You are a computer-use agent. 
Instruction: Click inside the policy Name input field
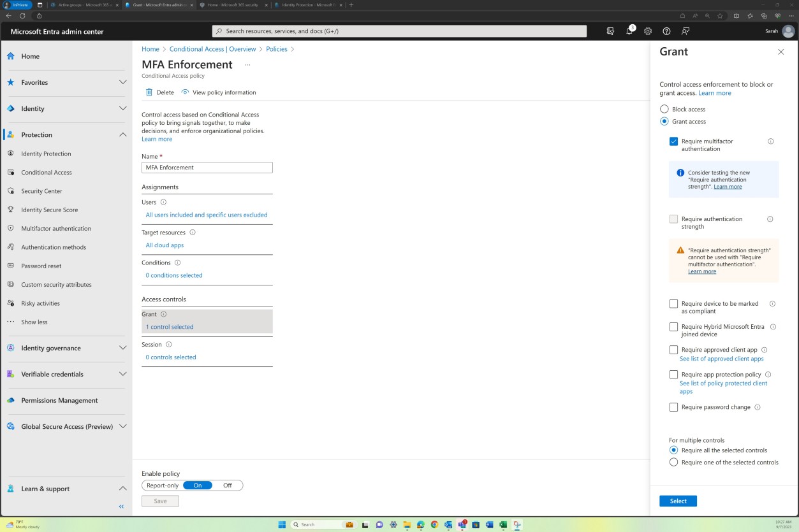(207, 167)
